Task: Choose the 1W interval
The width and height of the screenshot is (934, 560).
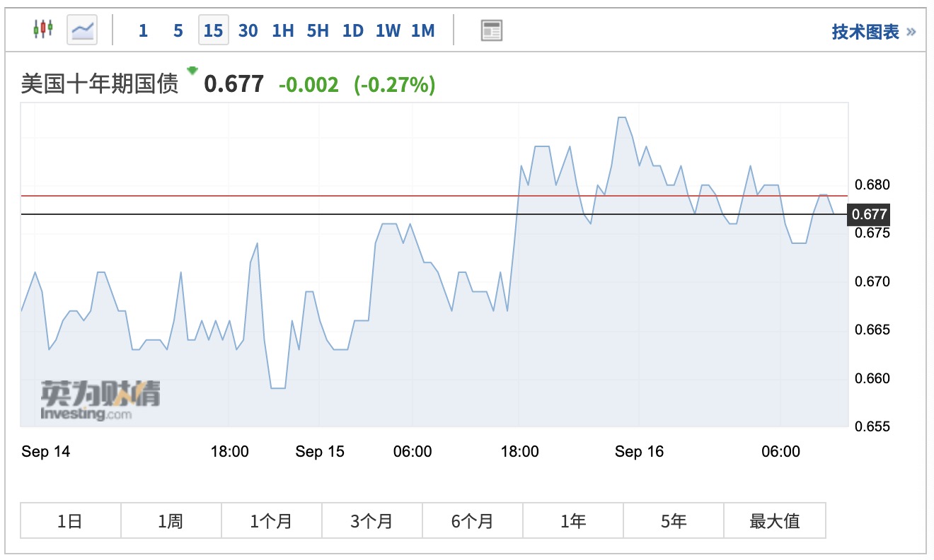Action: [388, 30]
